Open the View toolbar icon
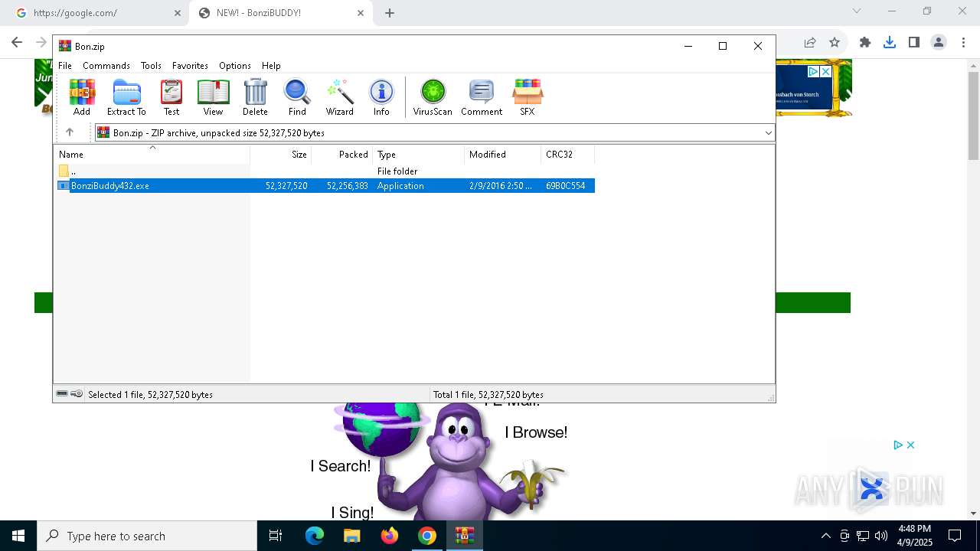This screenshot has width=980, height=551. 213,97
